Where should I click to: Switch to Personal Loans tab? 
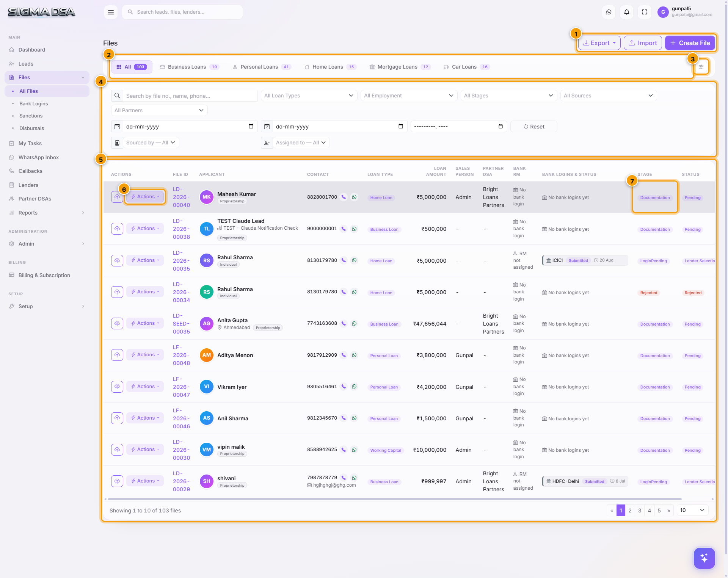coord(262,67)
